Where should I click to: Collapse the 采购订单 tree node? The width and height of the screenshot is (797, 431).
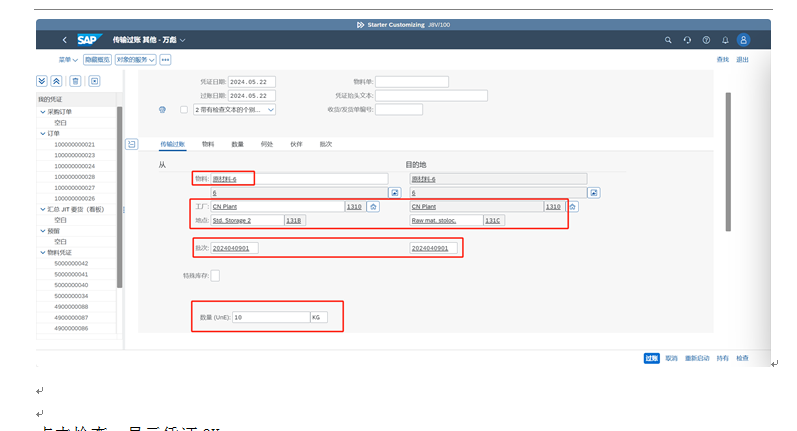click(41, 112)
